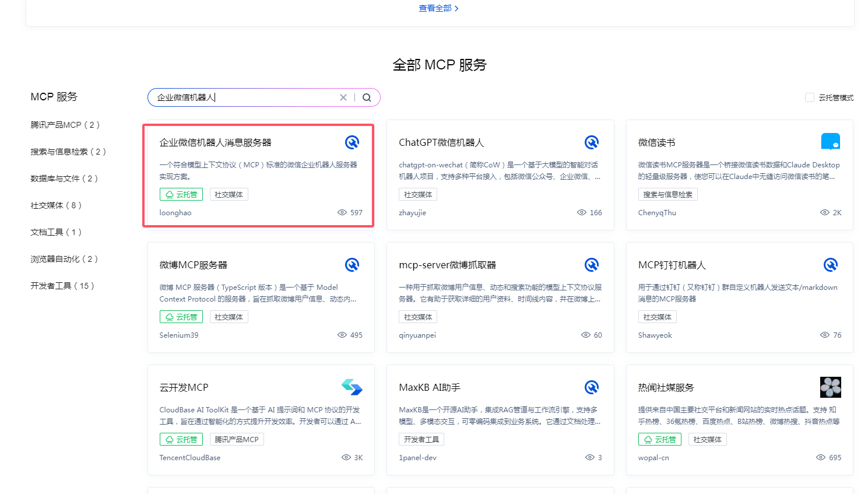
Task: Click author loonghao
Action: [175, 213]
